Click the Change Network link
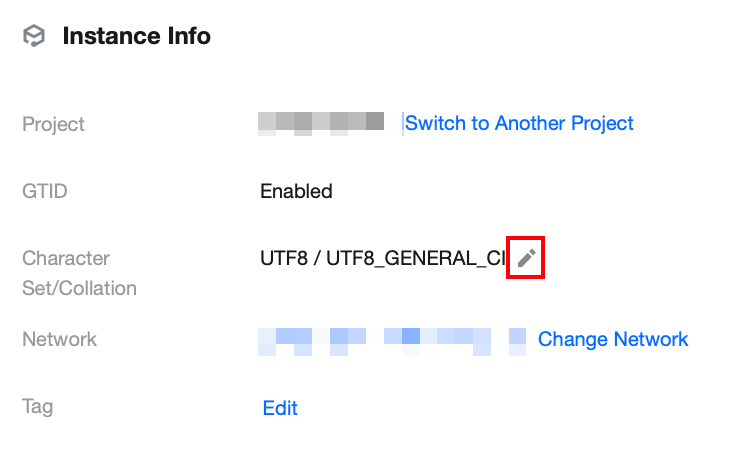This screenshot has width=730, height=450. [613, 339]
